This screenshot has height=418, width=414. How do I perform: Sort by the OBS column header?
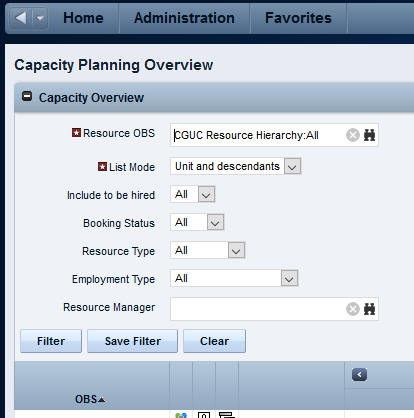(90, 399)
